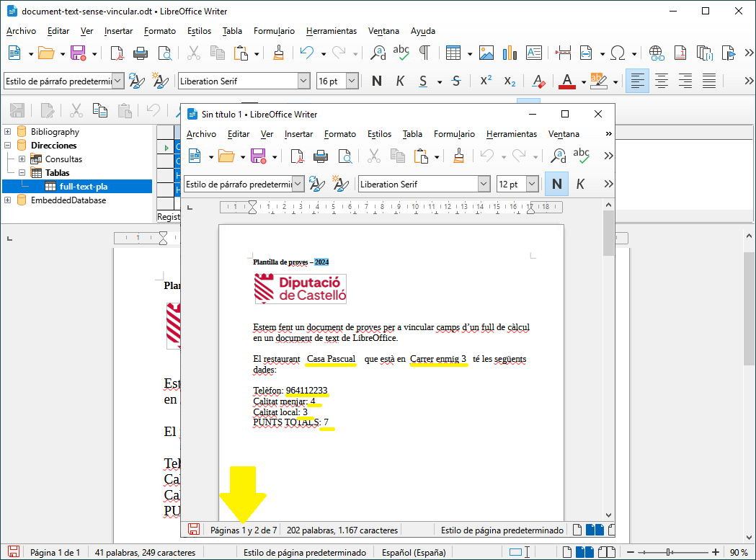Screen dimensions: 756x560
Task: Toggle center alignment in main window toolbar
Action: (x=662, y=81)
